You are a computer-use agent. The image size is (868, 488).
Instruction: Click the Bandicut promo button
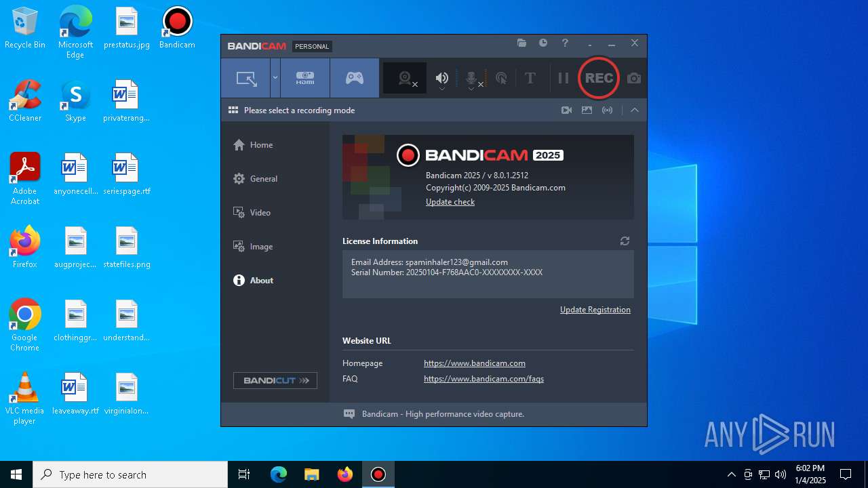275,380
